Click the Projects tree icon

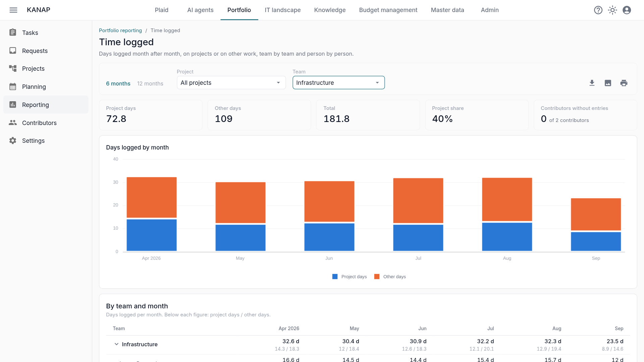(13, 68)
